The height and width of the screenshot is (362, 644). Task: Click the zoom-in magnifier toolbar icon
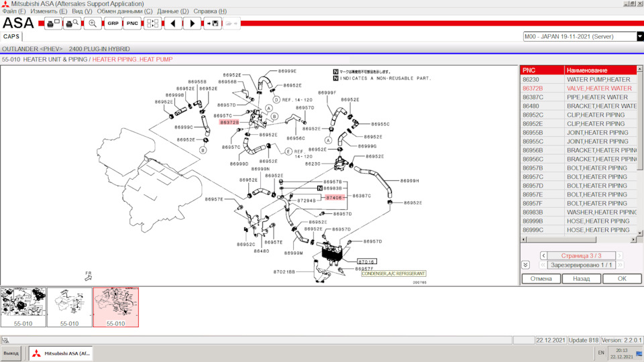tap(93, 23)
